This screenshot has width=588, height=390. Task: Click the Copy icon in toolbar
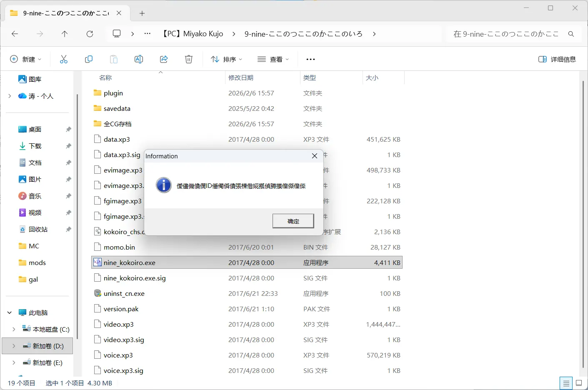tap(89, 59)
